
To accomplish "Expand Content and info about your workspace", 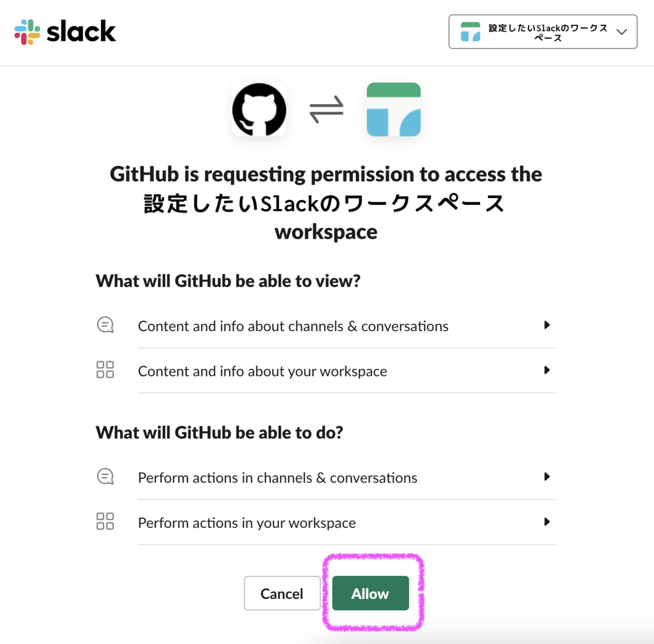I will pyautogui.click(x=547, y=370).
